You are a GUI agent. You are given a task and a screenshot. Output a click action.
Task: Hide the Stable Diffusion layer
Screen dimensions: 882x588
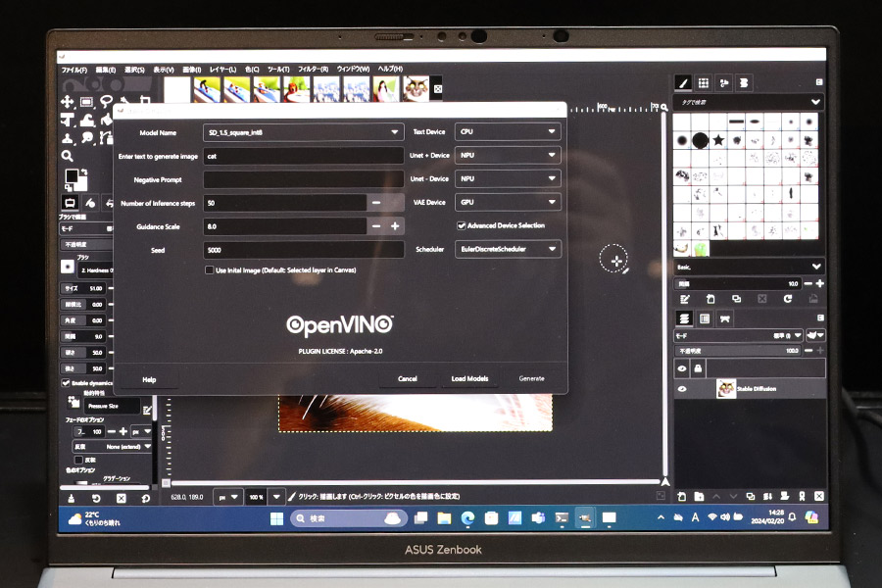(x=682, y=389)
